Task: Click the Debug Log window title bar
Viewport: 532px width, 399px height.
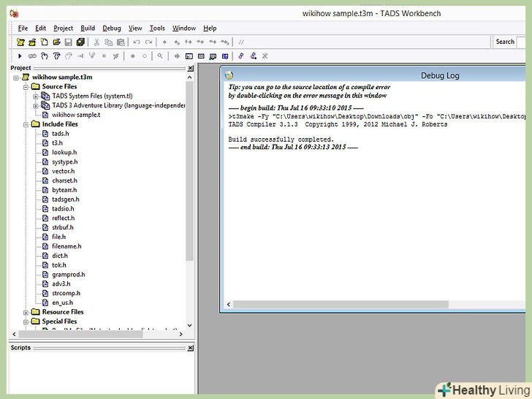Action: pyautogui.click(x=373, y=75)
